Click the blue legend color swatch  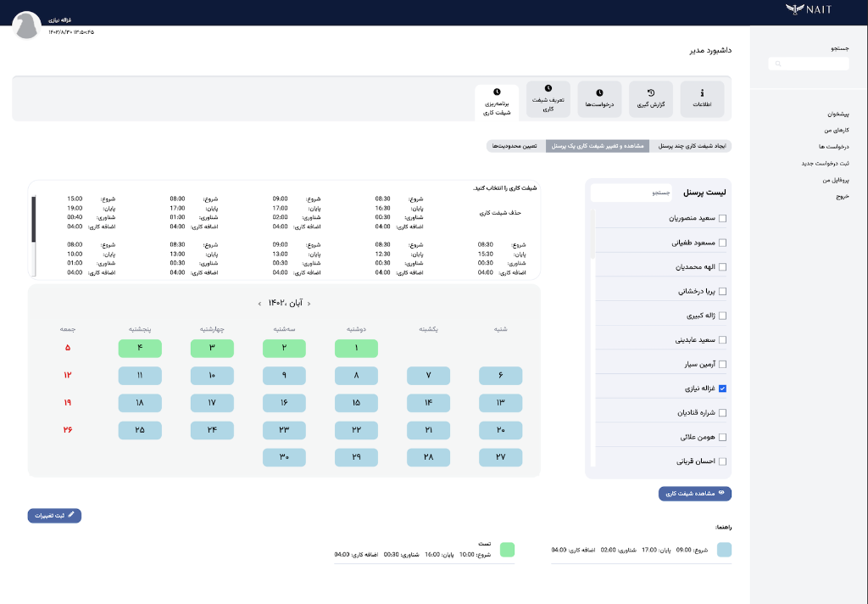[x=724, y=550]
